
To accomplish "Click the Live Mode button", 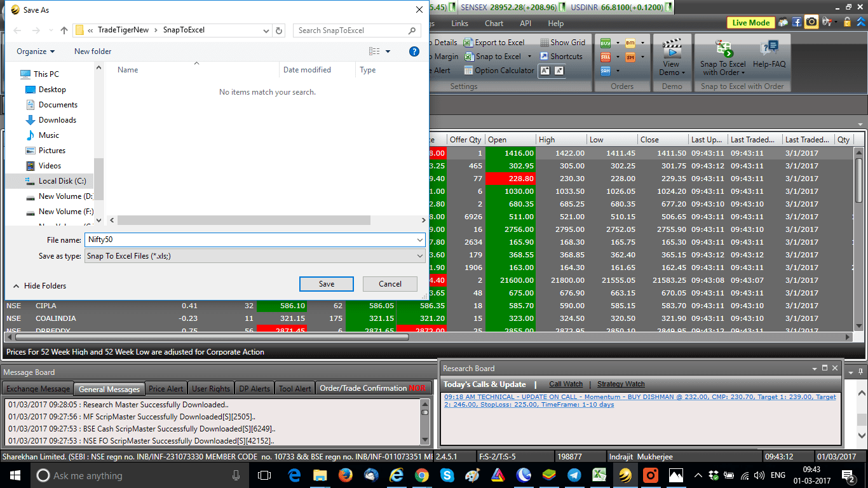I will tap(751, 22).
